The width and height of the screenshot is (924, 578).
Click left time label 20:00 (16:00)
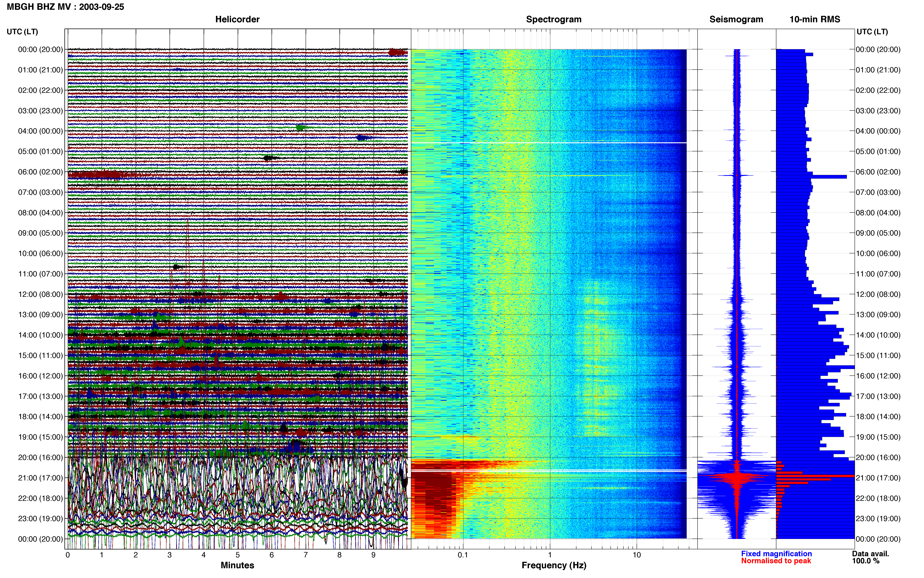point(41,458)
